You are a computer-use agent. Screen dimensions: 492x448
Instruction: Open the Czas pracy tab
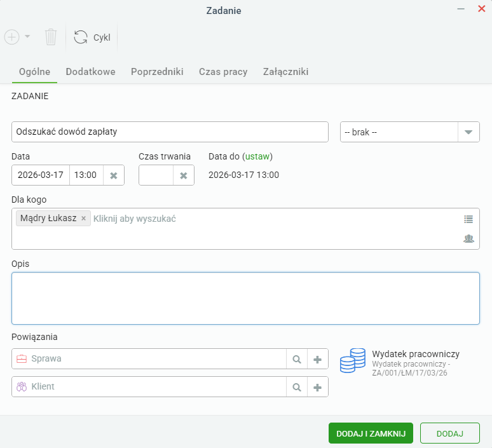[223, 72]
